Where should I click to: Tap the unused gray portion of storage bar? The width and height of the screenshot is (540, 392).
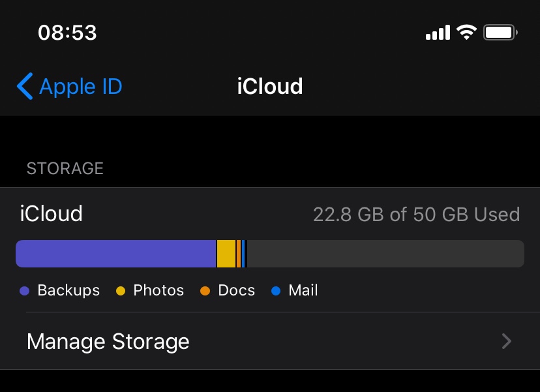(x=385, y=254)
